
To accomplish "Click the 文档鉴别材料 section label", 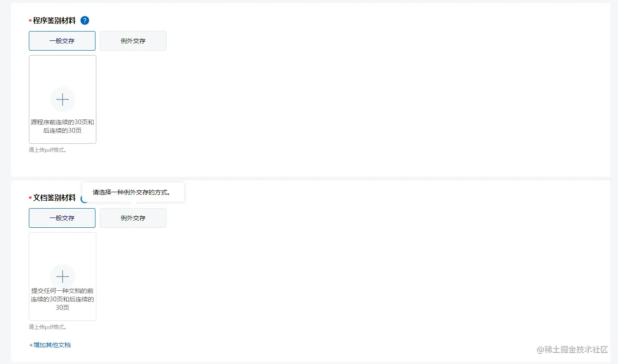I will (x=54, y=198).
